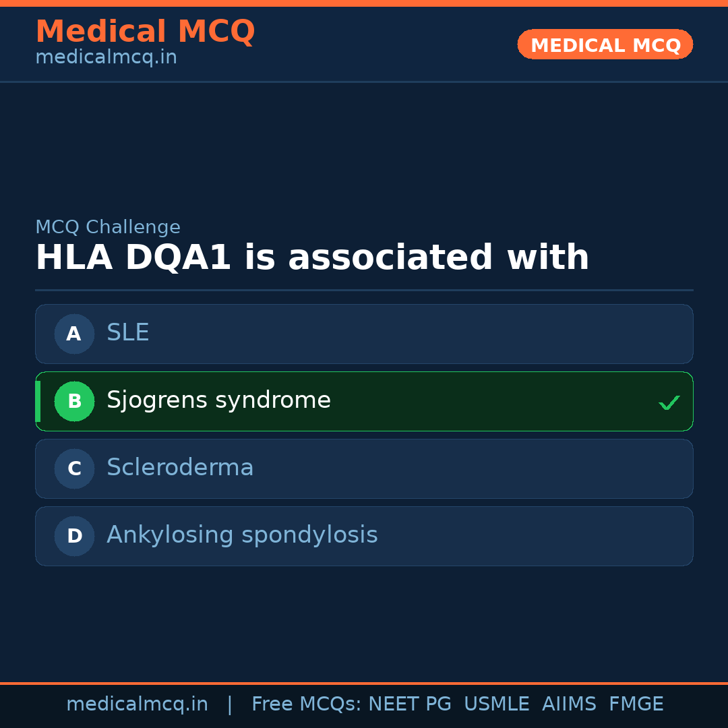This screenshot has width=728, height=728.
Task: Select the SLE answer text
Action: tap(128, 333)
